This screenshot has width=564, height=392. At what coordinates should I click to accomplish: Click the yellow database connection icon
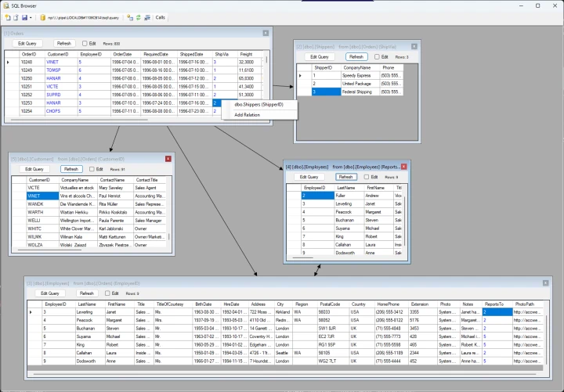(43, 17)
